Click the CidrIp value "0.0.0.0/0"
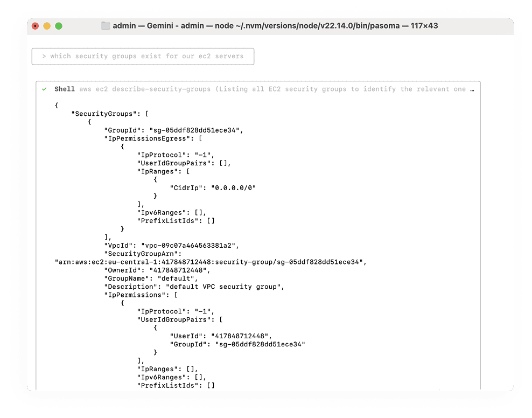 click(233, 187)
